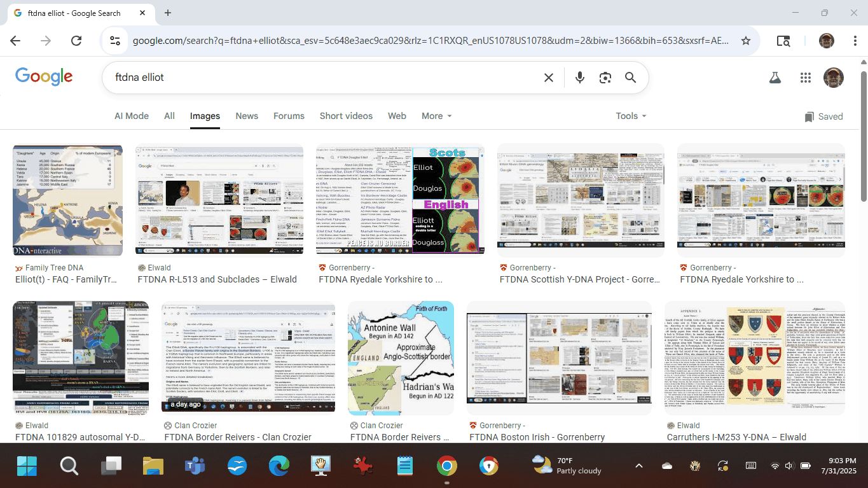Expand the More search filters dropdown

tap(436, 116)
